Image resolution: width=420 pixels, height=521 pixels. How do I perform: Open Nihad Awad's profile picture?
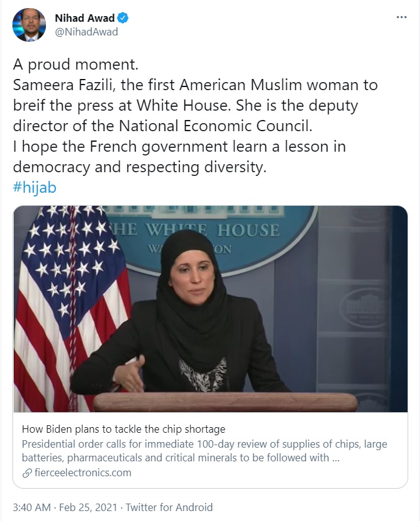29,25
